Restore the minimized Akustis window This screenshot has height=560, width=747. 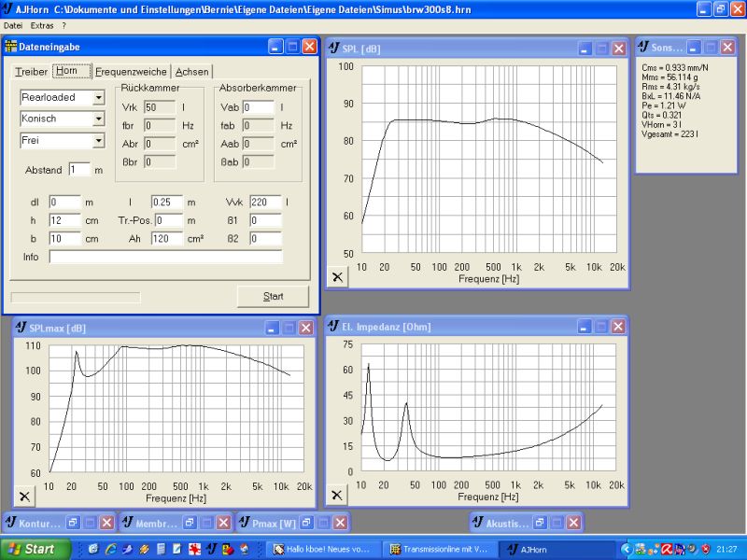(x=543, y=523)
